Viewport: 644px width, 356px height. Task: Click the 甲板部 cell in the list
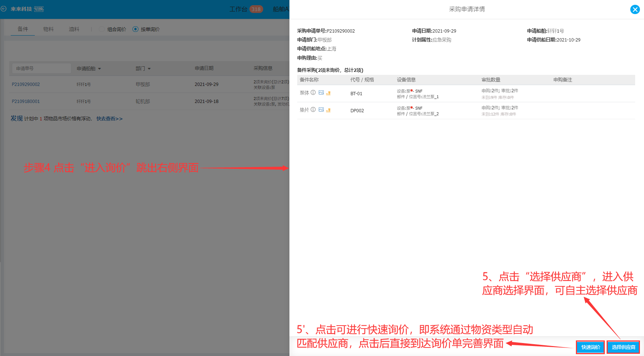pos(143,84)
